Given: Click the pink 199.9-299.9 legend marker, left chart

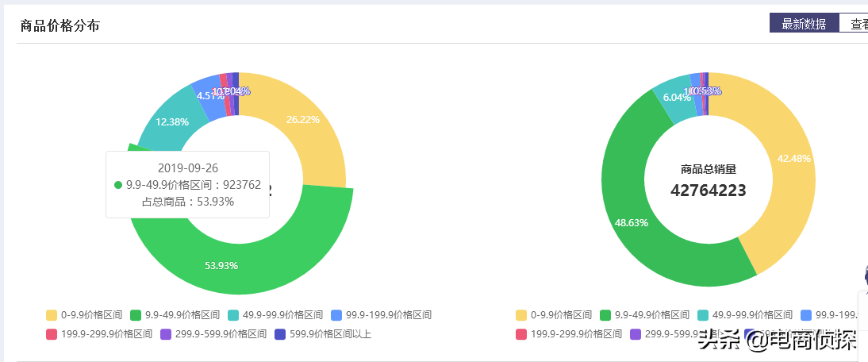Looking at the screenshot, I should coord(52,334).
